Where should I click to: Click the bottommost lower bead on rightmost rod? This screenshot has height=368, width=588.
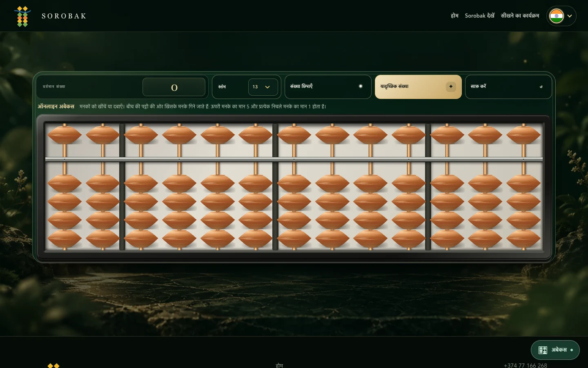[523, 239]
